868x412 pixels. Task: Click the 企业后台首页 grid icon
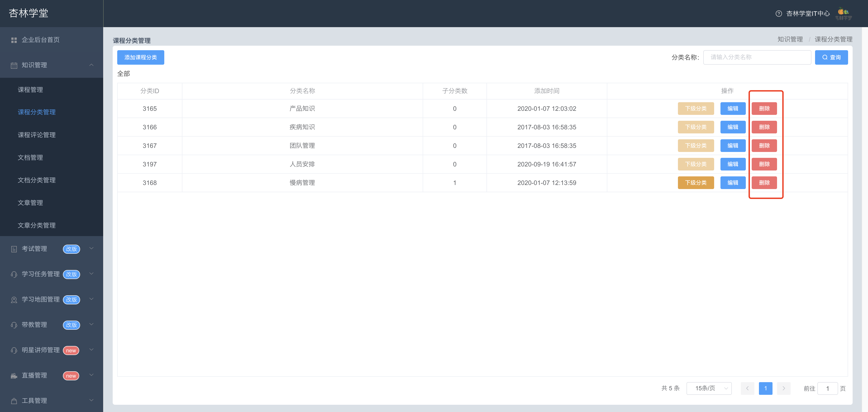click(14, 40)
